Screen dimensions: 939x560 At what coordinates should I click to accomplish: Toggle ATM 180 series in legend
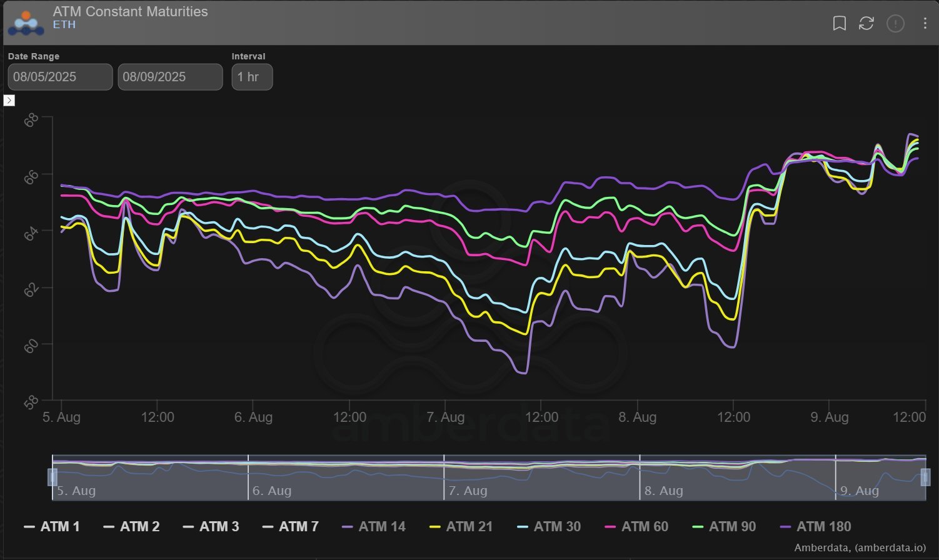815,527
